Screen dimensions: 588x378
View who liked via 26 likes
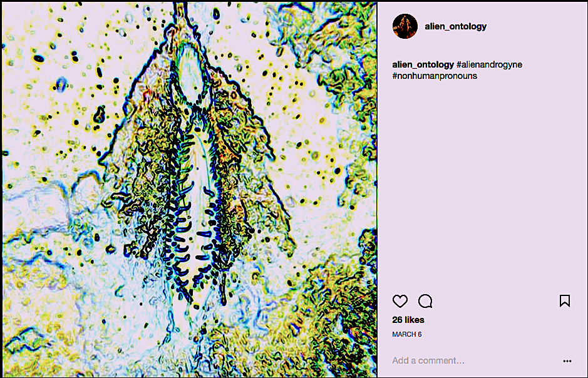click(x=408, y=320)
